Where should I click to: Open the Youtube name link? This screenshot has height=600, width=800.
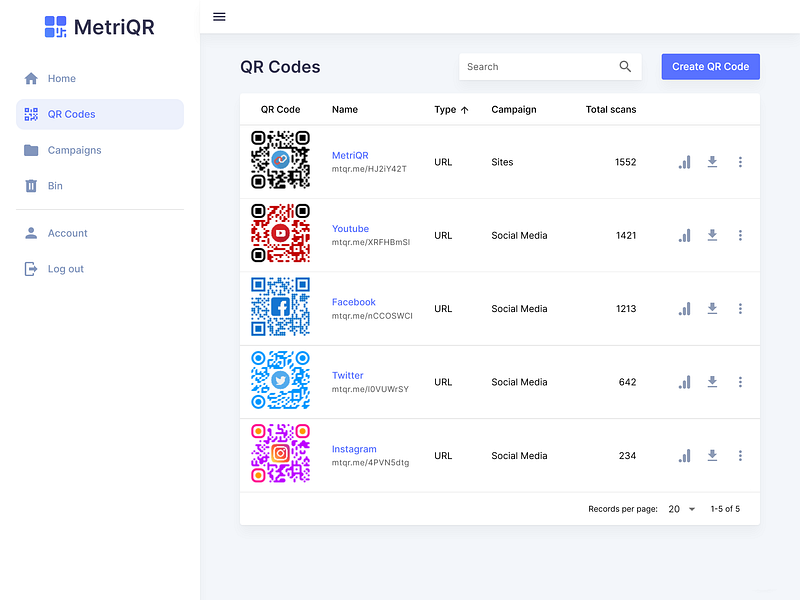click(351, 229)
